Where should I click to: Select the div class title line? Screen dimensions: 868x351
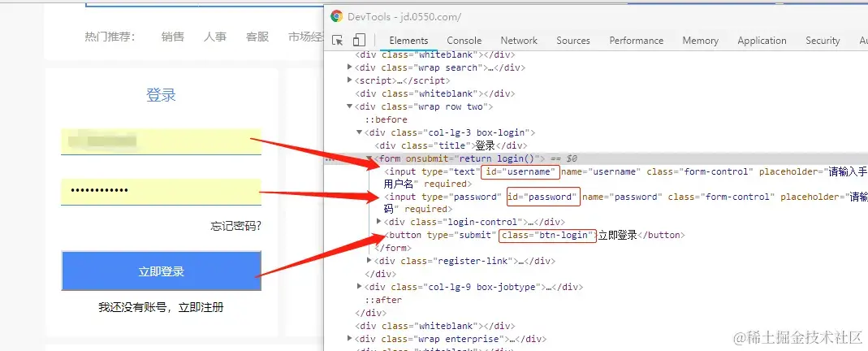click(x=451, y=145)
